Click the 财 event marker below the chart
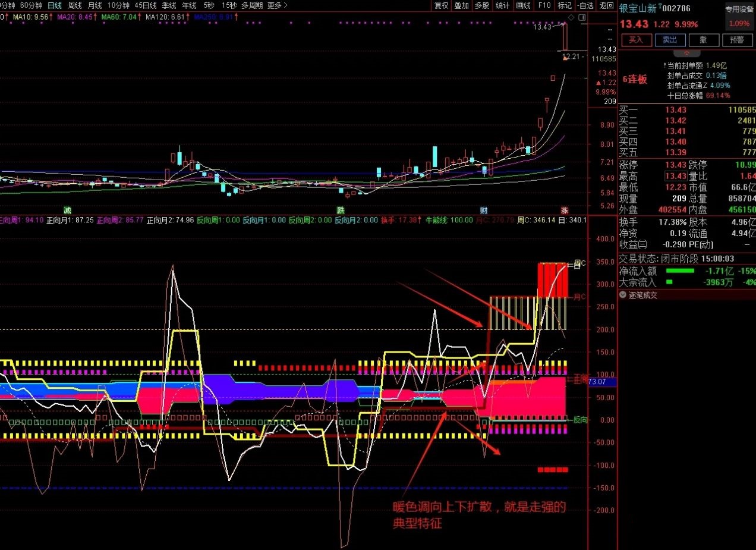 click(x=484, y=210)
